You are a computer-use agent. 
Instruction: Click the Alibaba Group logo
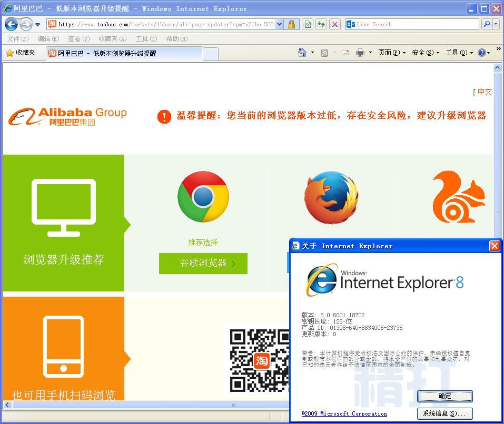67,116
